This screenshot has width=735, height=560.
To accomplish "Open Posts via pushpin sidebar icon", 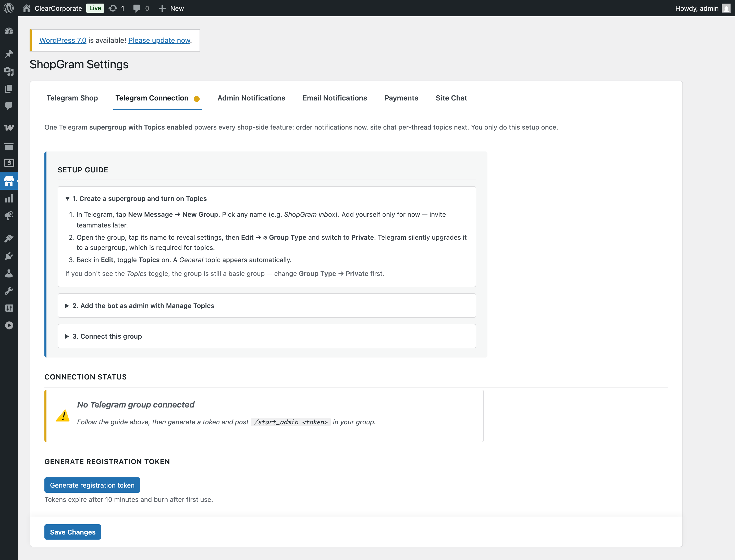I will coord(9,54).
